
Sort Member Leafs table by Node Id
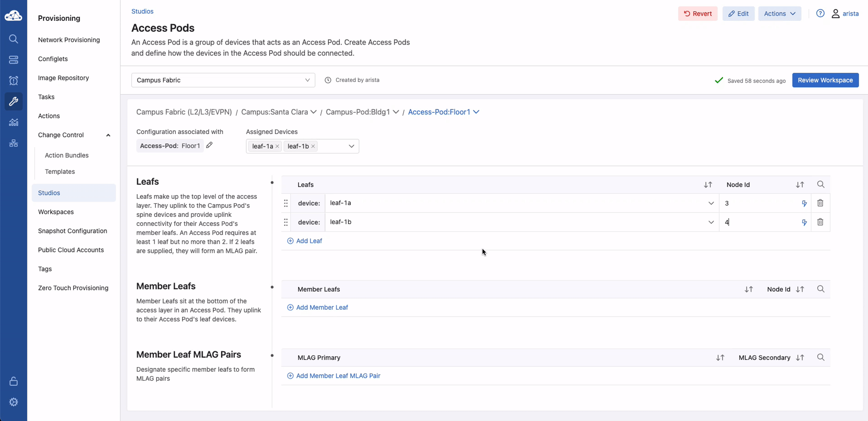[800, 289]
